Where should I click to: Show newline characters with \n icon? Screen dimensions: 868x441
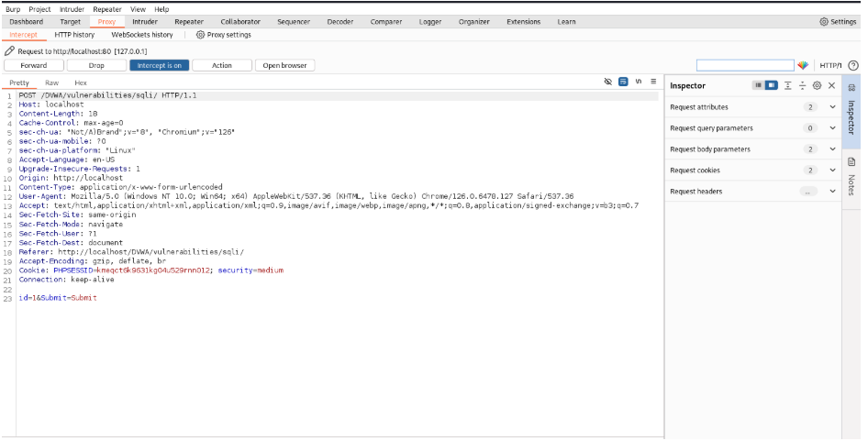point(638,82)
